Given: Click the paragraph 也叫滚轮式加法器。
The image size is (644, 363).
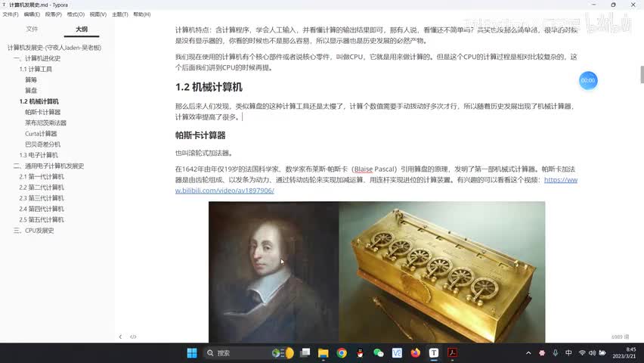Looking at the screenshot, I should coord(205,153).
